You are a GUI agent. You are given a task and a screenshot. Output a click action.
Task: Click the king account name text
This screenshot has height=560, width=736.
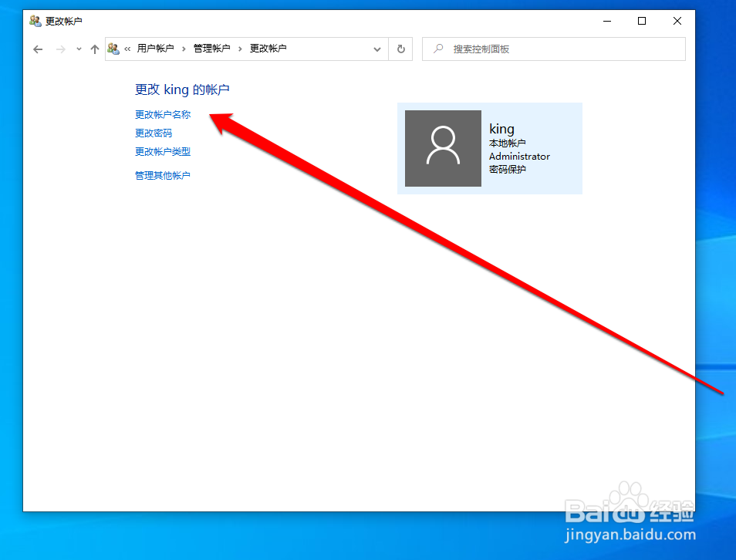click(501, 129)
